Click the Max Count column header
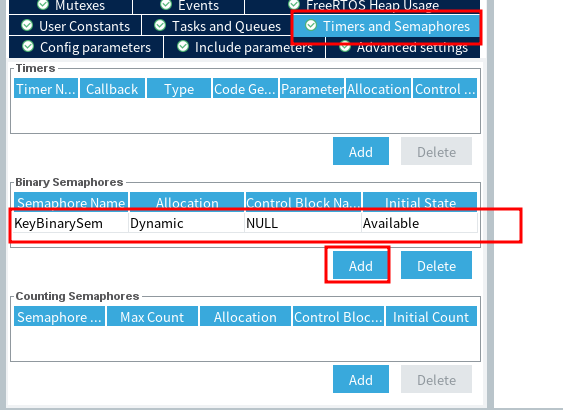 [152, 316]
